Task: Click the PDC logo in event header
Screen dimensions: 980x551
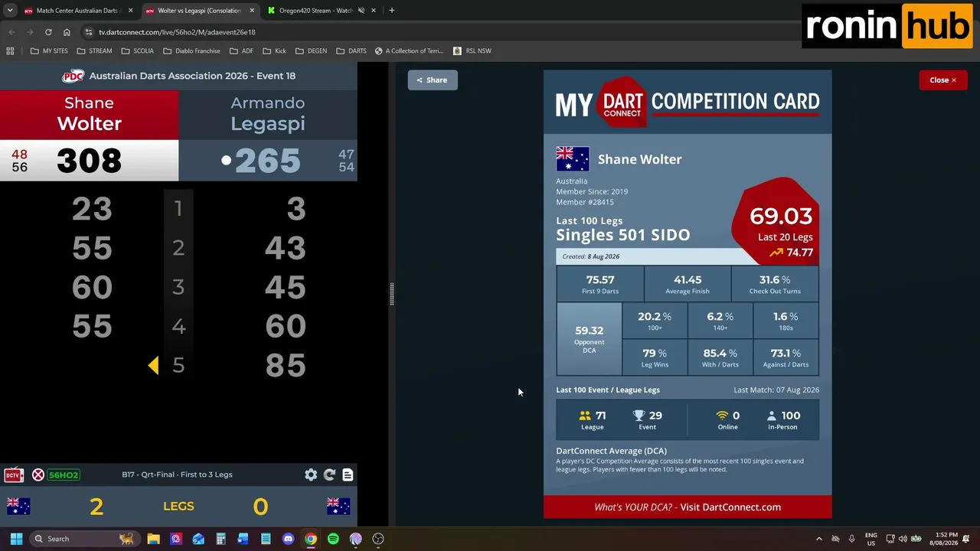Action: [x=73, y=76]
